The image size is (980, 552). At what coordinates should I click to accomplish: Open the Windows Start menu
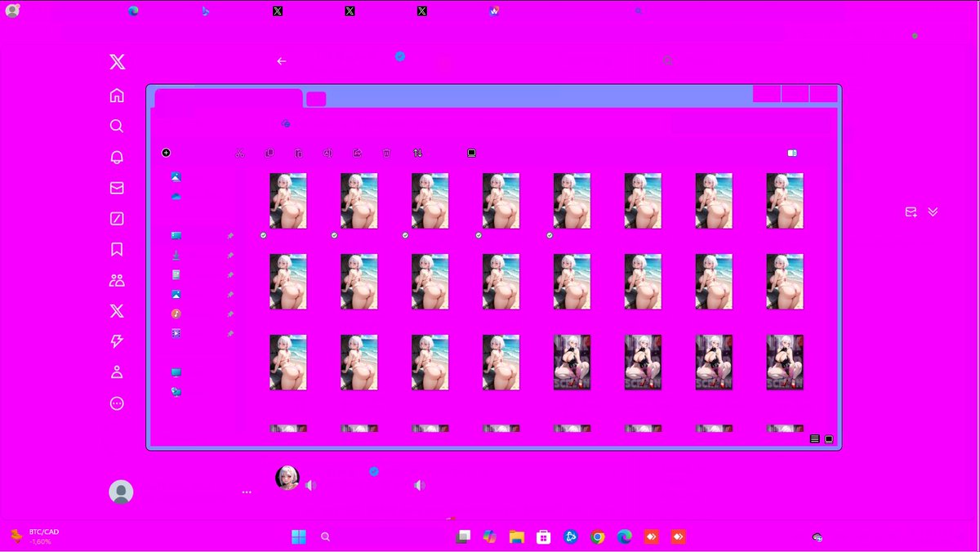299,536
